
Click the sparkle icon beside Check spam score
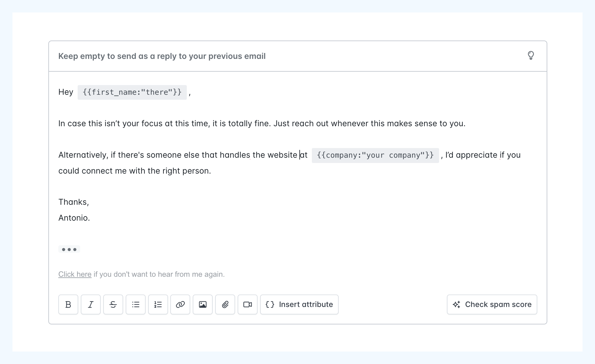(457, 304)
